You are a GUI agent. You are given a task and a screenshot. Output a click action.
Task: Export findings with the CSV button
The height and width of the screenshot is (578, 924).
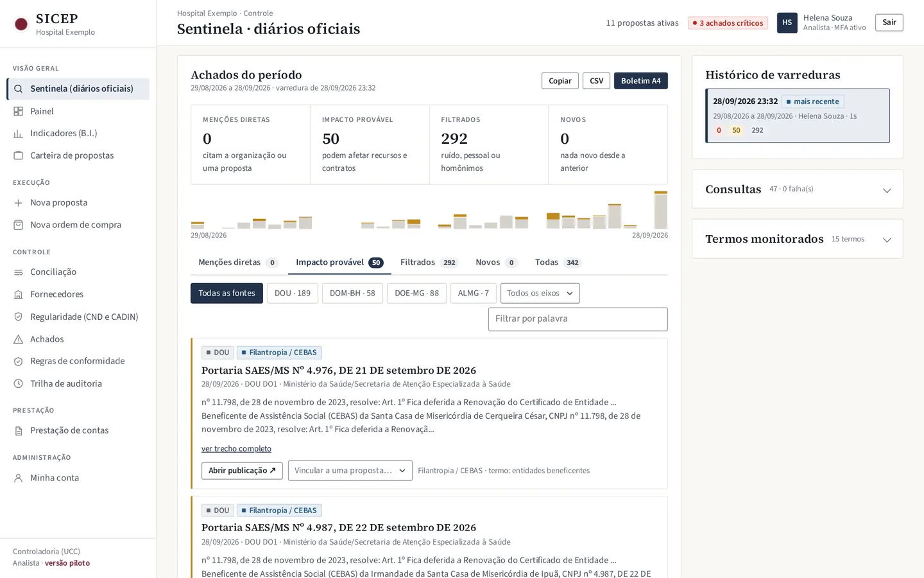596,81
